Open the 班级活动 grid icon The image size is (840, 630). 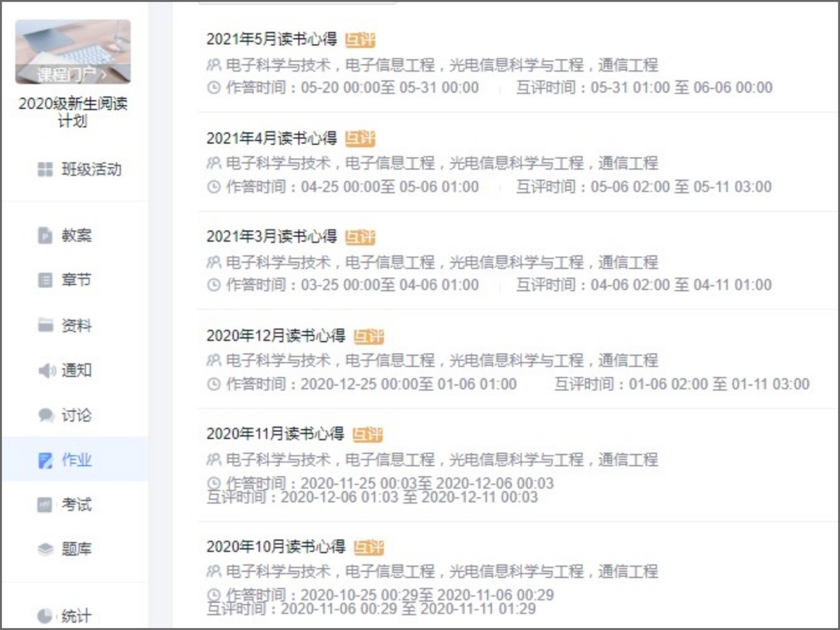tap(45, 169)
